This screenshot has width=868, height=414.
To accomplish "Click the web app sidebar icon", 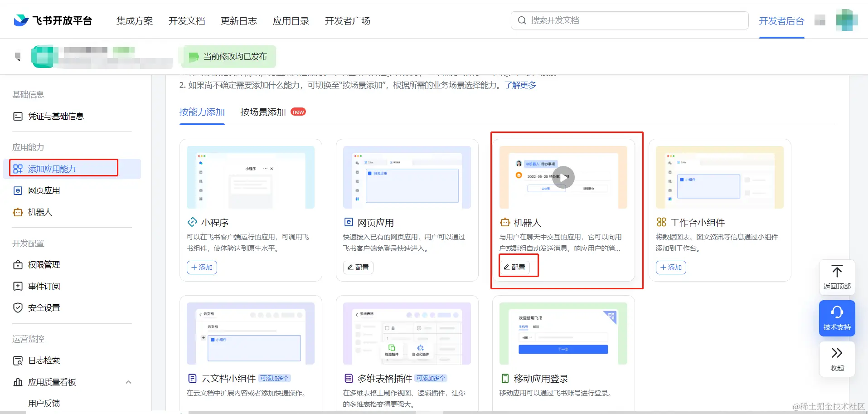I will (x=18, y=190).
